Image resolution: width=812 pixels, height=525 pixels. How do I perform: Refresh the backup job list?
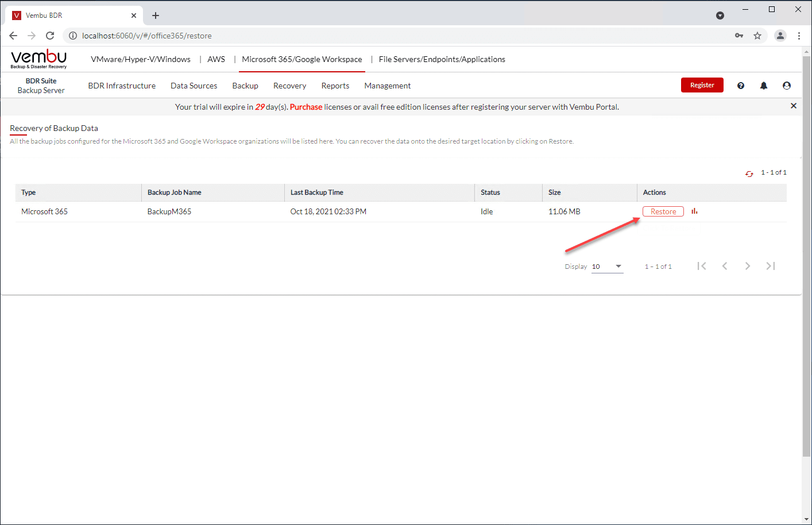coord(749,173)
